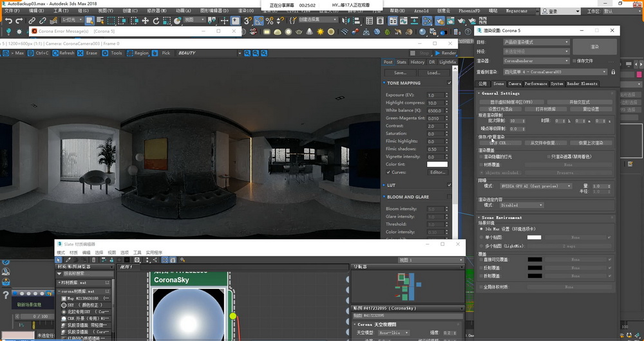Viewport: 644px width, 341px height.
Task: Enable the Bloom and Glare checkbox
Action: tap(449, 197)
